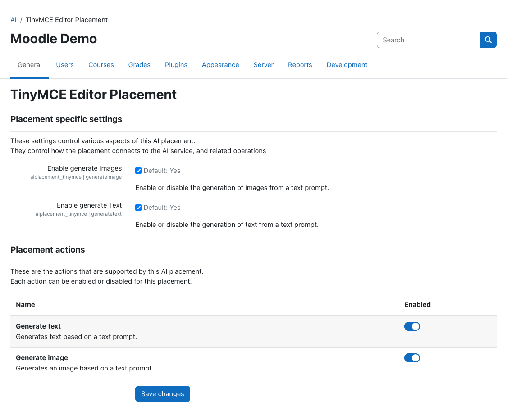The height and width of the screenshot is (420, 507).
Task: Open the AI breadcrumb link
Action: pos(13,20)
